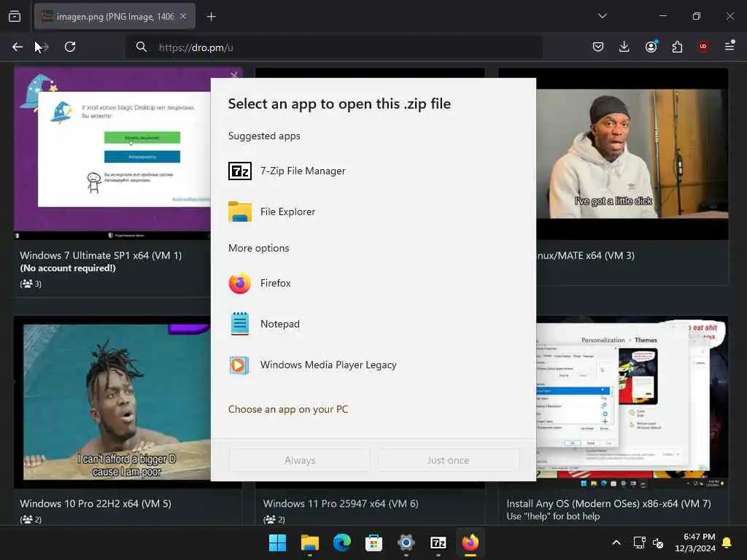747x560 pixels.
Task: Click the Firefox taskbar icon
Action: 471,542
